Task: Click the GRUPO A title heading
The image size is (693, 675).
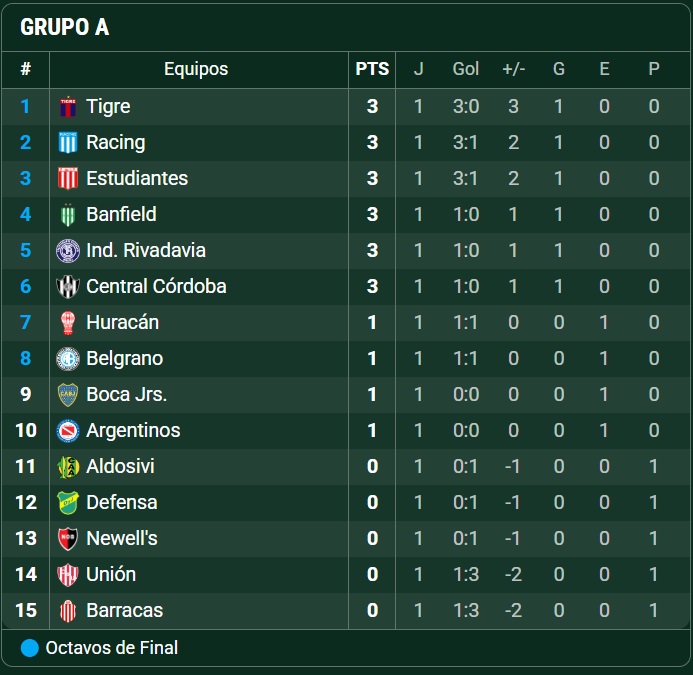Action: (x=65, y=28)
